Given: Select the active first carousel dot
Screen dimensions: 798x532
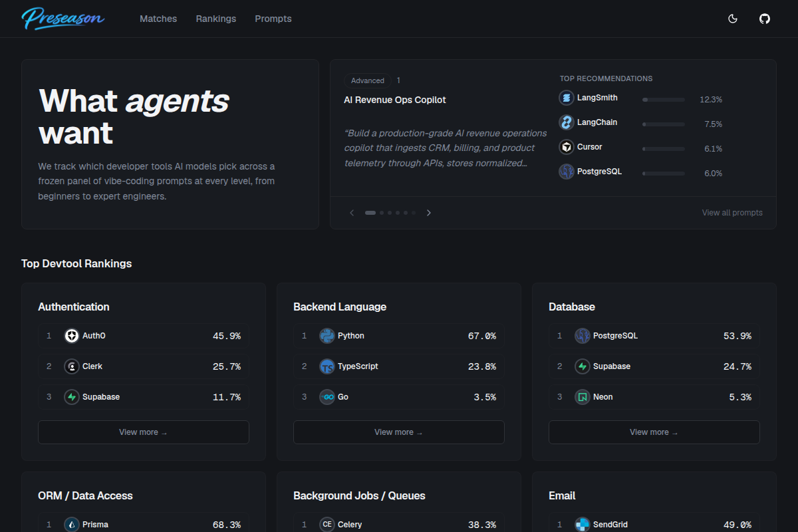Looking at the screenshot, I should tap(370, 213).
